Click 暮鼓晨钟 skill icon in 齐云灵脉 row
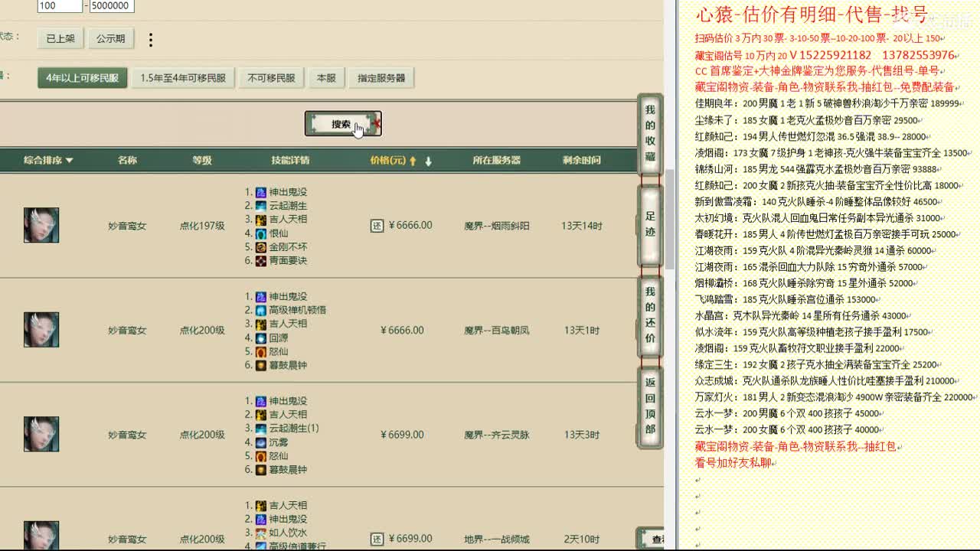 (260, 470)
